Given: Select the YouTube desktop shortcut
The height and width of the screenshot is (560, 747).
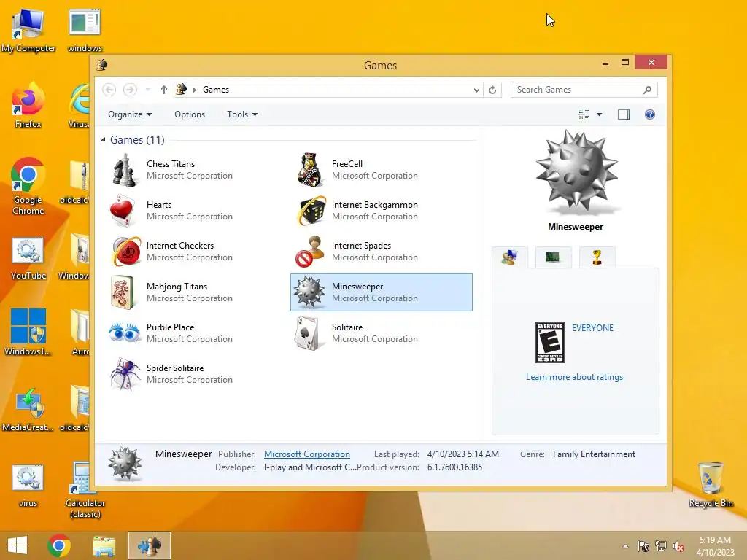Looking at the screenshot, I should coord(28,259).
